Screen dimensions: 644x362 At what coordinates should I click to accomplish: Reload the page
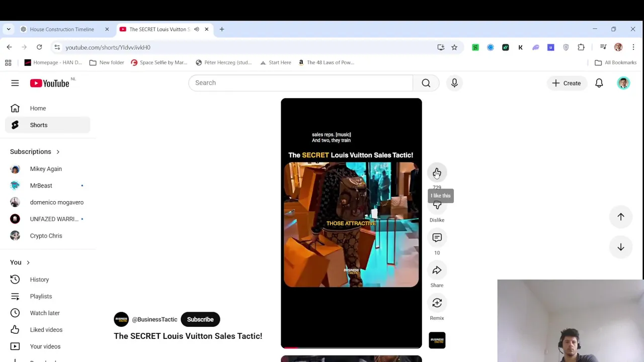(39, 47)
